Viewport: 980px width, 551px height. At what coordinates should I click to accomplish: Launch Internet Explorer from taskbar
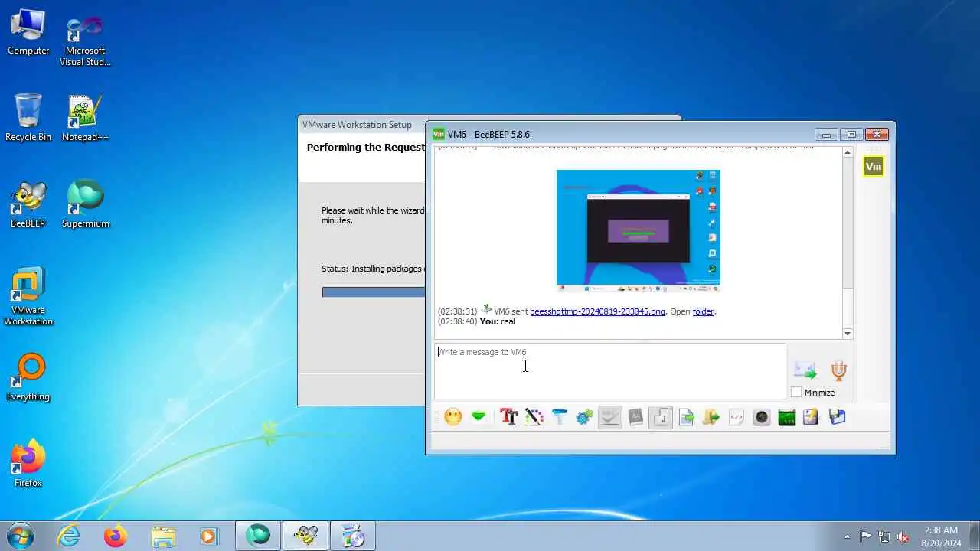click(x=69, y=536)
